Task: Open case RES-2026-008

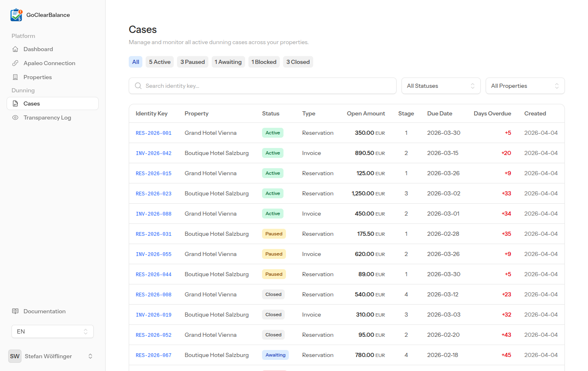Action: (x=153, y=295)
